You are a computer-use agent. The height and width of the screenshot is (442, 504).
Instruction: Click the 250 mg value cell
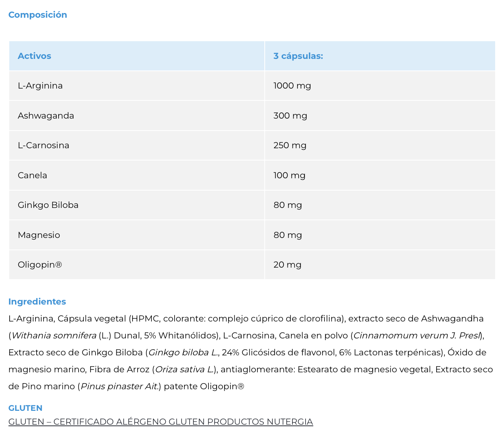click(380, 145)
